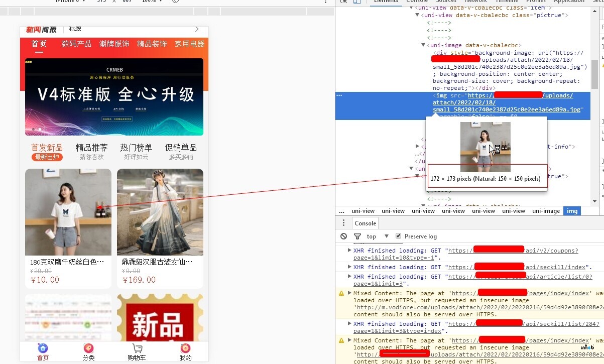The width and height of the screenshot is (604, 364).
Task: Tap the 首页 home icon in bottom navigation
Action: [x=43, y=348]
